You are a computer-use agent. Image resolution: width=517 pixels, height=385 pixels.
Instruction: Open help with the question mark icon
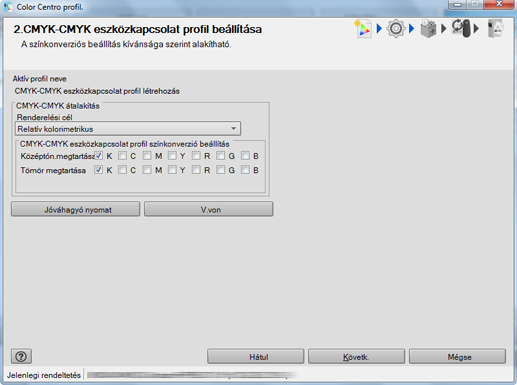click(21, 357)
